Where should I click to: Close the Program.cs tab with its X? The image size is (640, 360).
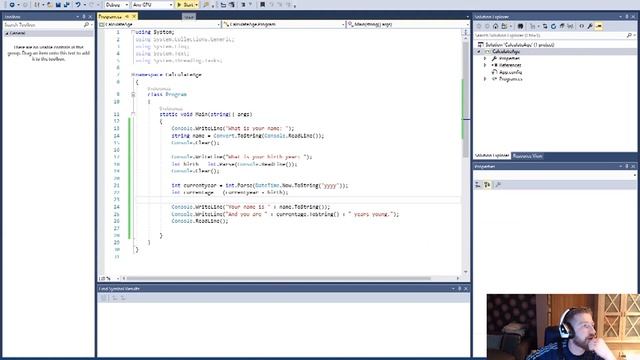pos(134,17)
